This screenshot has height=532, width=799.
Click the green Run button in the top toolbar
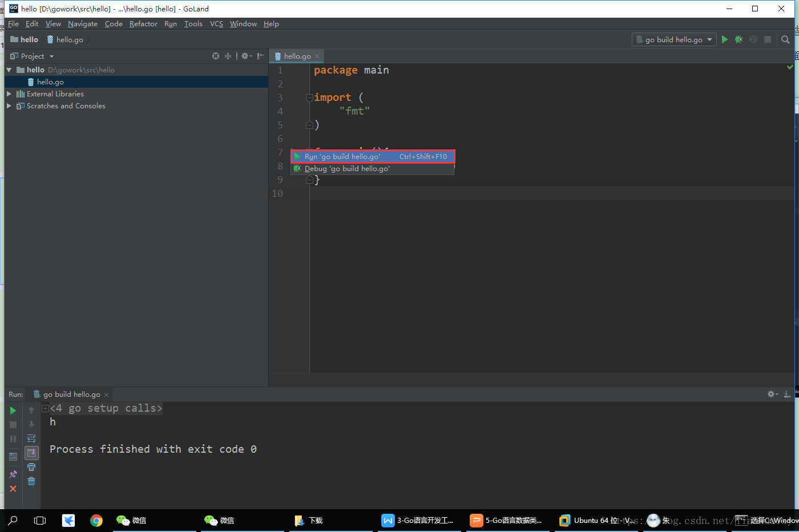click(x=725, y=39)
